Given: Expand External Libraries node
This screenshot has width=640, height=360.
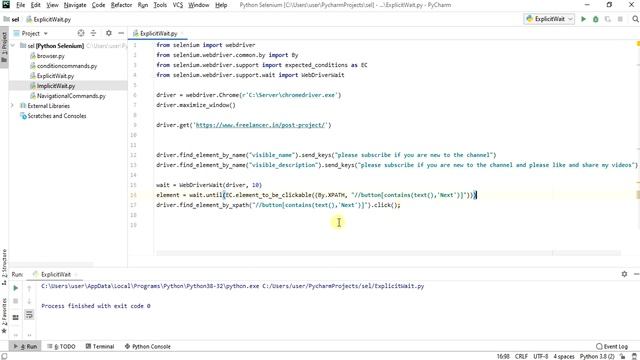Looking at the screenshot, I should tap(13, 106).
